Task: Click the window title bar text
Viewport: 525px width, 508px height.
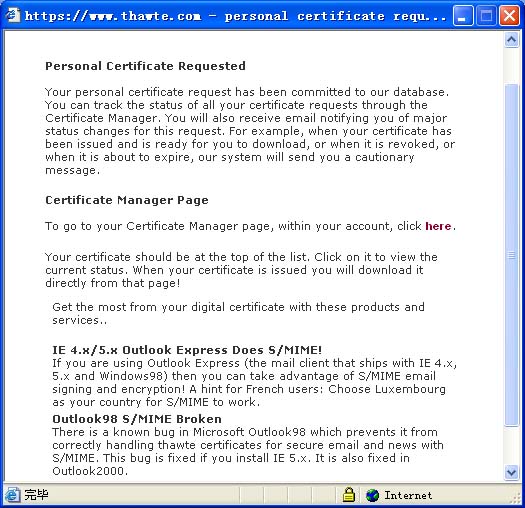Action: [236, 16]
